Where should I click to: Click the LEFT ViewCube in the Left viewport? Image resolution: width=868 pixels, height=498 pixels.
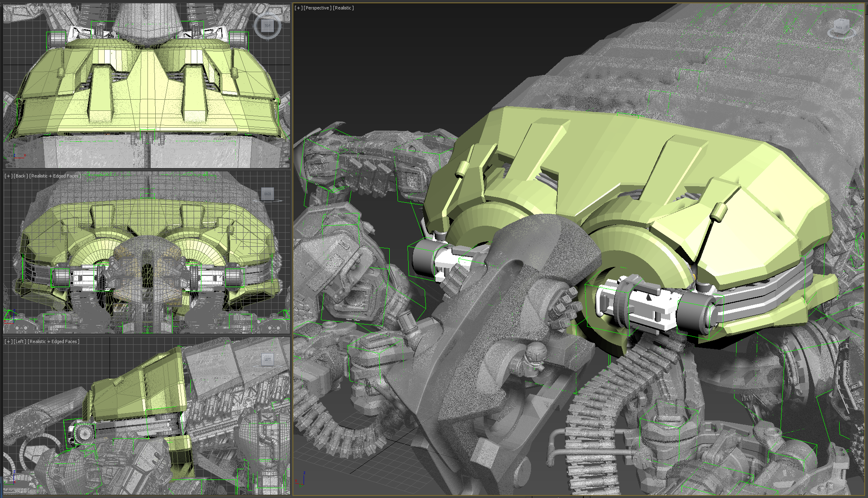point(267,359)
